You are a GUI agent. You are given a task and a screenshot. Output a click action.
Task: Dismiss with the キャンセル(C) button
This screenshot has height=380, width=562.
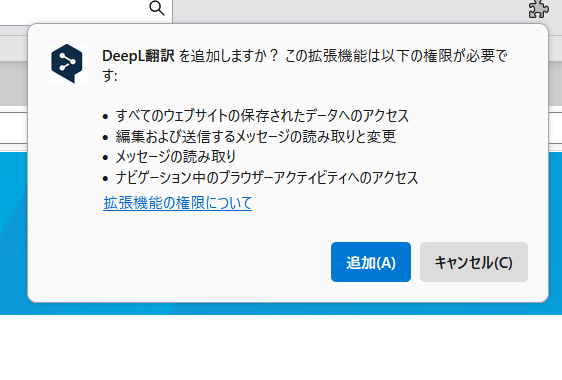473,262
